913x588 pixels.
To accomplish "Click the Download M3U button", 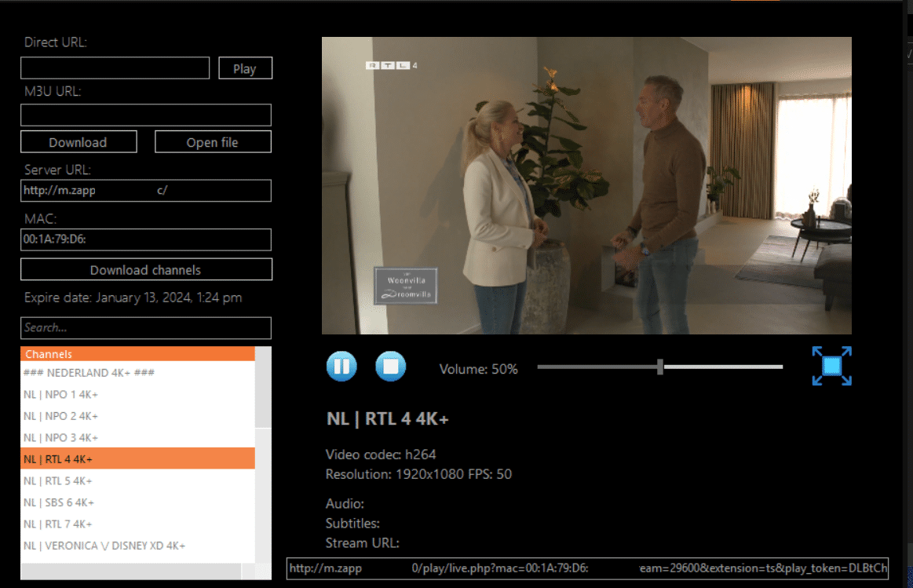I will (x=79, y=142).
